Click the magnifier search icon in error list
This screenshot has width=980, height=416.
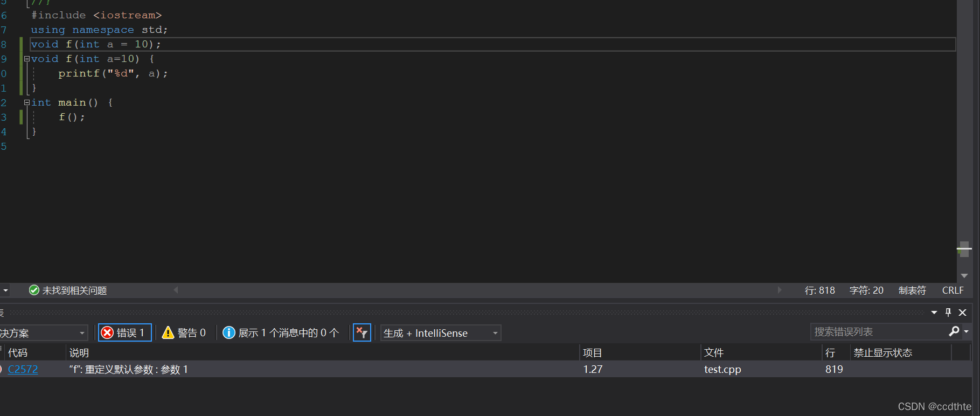coord(954,331)
